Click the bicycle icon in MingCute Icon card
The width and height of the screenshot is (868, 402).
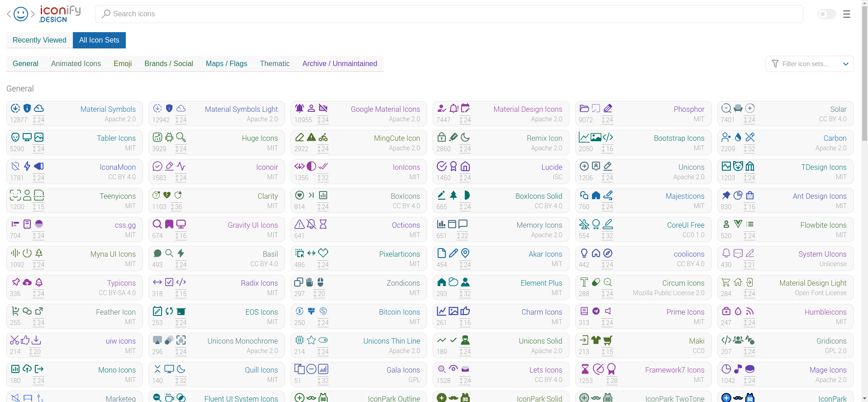click(323, 137)
